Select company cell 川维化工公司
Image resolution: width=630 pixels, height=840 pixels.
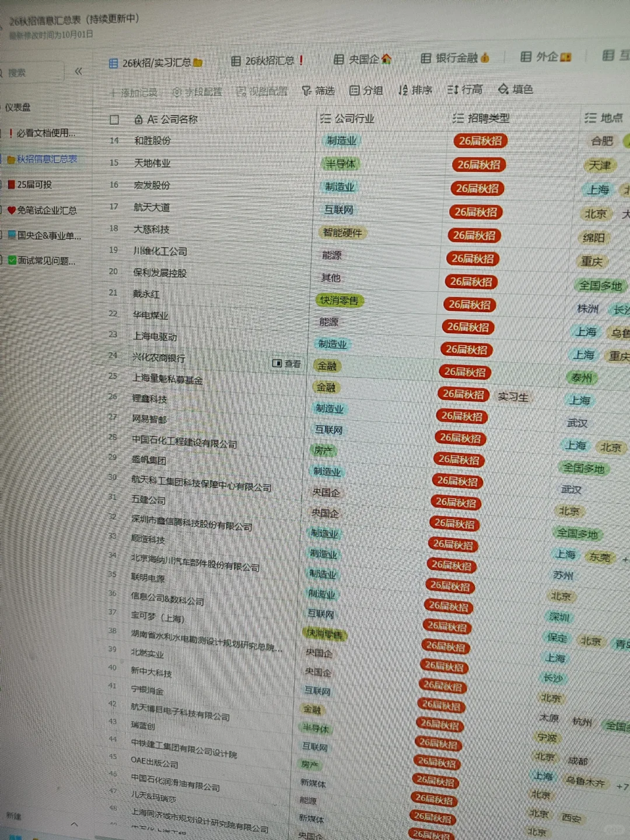pyautogui.click(x=160, y=251)
